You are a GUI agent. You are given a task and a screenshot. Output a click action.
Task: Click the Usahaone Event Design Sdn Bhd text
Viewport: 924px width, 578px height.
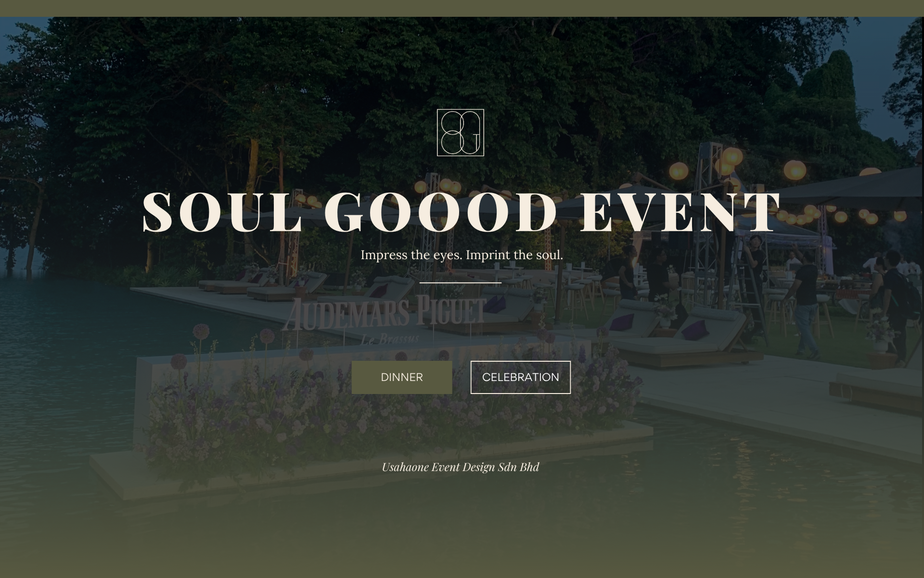[x=461, y=467]
